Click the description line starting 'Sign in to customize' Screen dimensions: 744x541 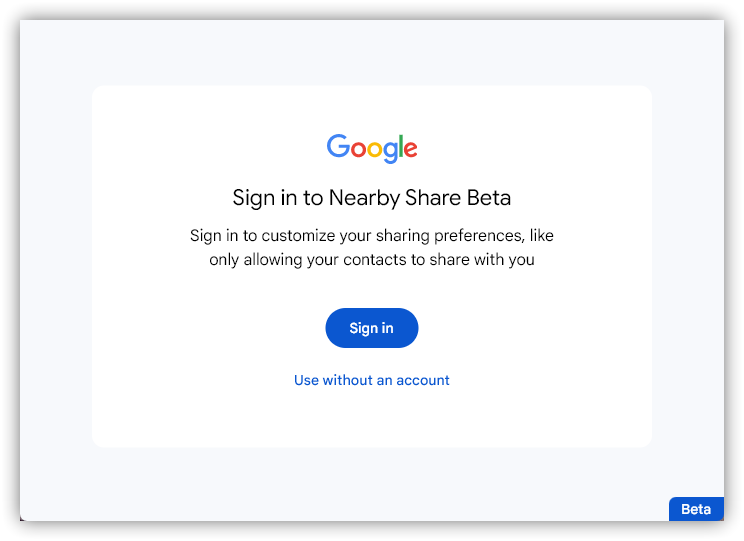(x=372, y=236)
